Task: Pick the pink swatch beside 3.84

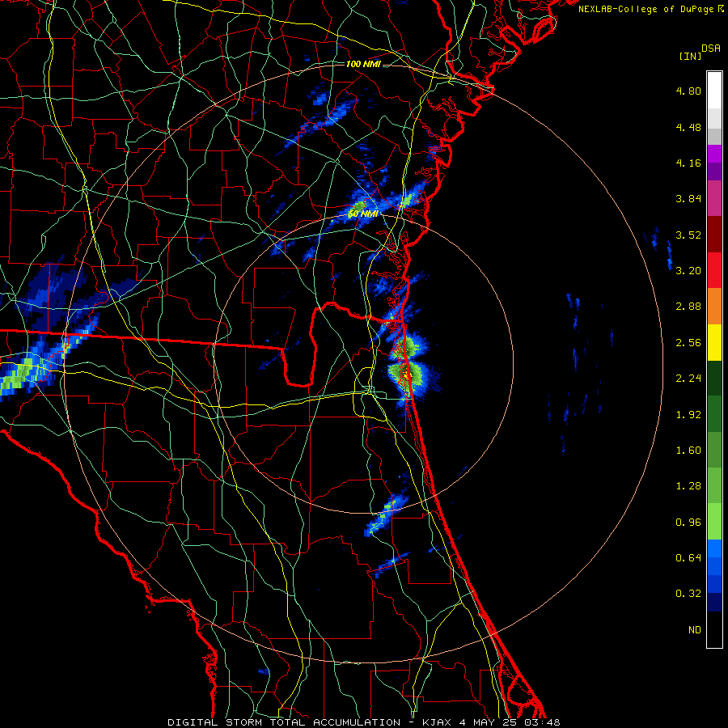Action: coord(714,199)
